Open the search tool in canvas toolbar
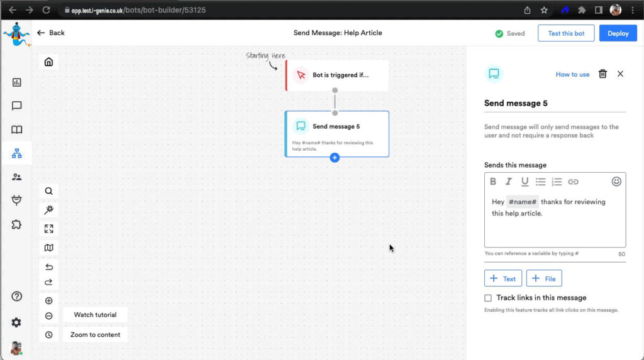The width and height of the screenshot is (644, 360). pos(48,191)
